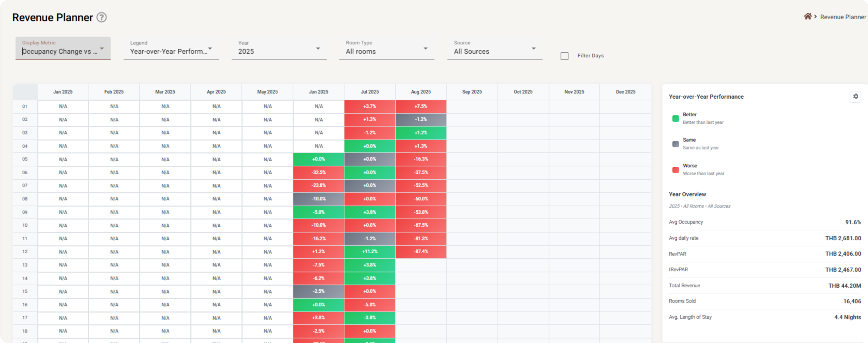Select the Jul 2025 column header
Image resolution: width=868 pixels, height=343 pixels.
(x=370, y=92)
